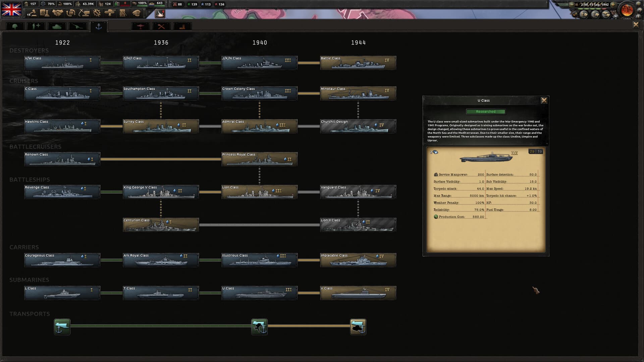This screenshot has width=644, height=362.
Task: Open the Vanguard Class research entry
Action: click(x=358, y=192)
